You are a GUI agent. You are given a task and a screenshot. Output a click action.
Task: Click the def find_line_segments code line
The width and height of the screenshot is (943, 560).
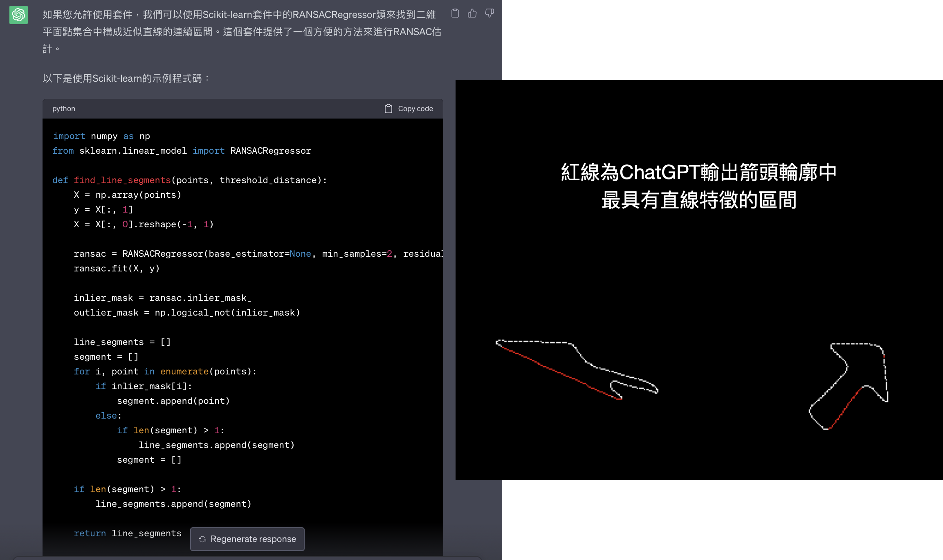click(x=189, y=180)
